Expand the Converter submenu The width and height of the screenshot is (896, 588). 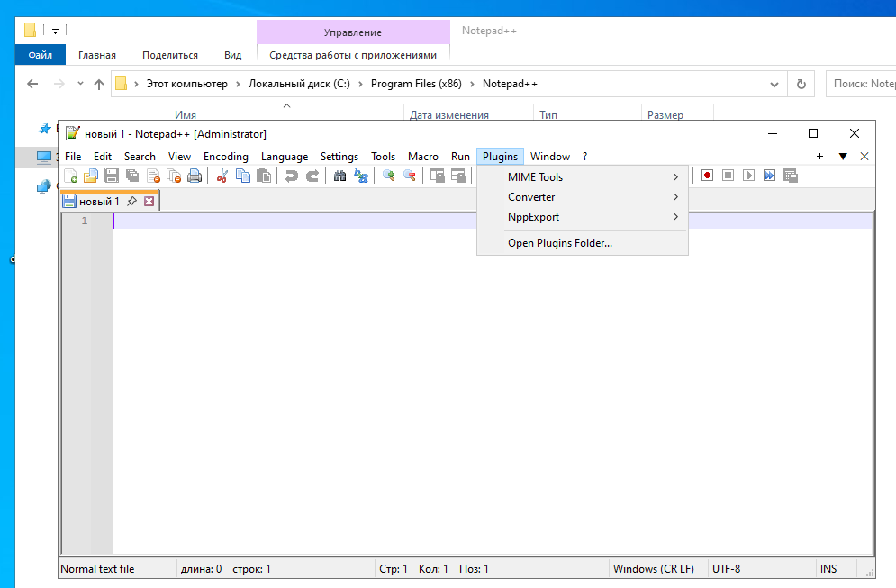coord(583,197)
